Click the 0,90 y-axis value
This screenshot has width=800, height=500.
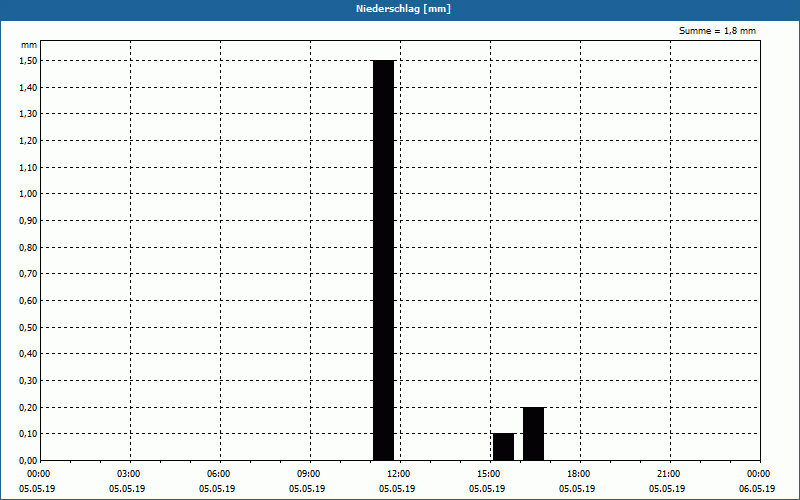[x=28, y=220]
